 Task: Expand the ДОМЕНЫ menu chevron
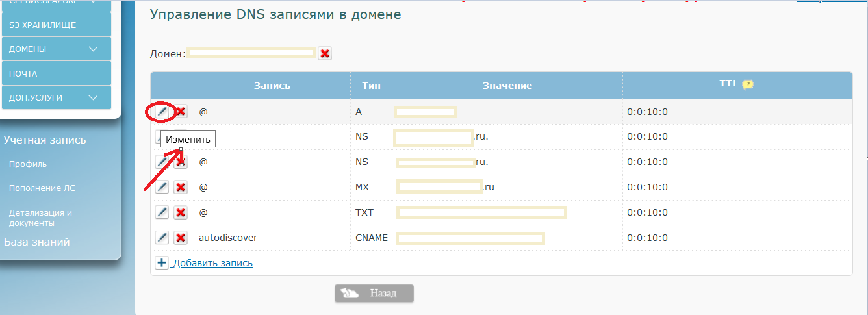tap(93, 49)
